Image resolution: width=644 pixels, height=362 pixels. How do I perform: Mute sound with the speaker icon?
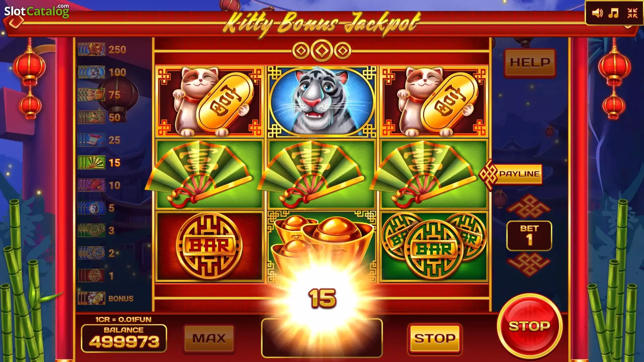[597, 13]
